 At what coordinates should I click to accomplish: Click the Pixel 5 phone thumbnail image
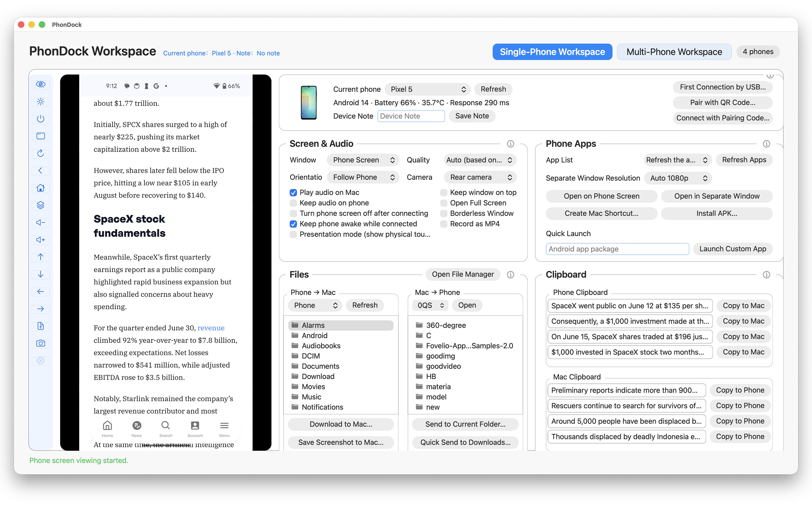(308, 102)
